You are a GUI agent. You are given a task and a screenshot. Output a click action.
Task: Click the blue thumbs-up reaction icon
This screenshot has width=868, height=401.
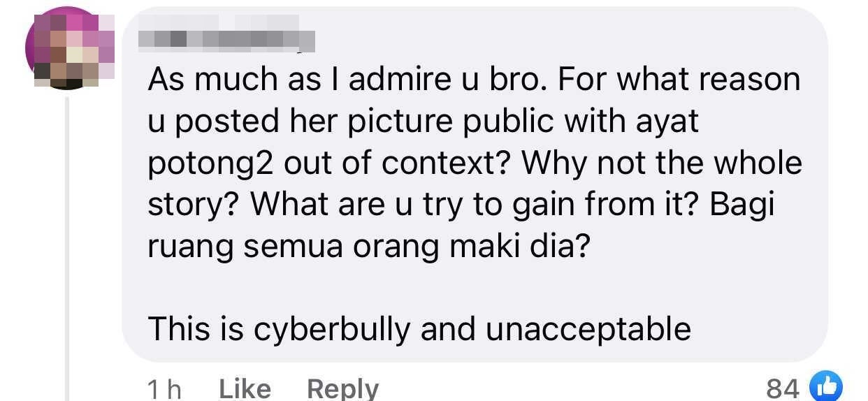tap(826, 387)
